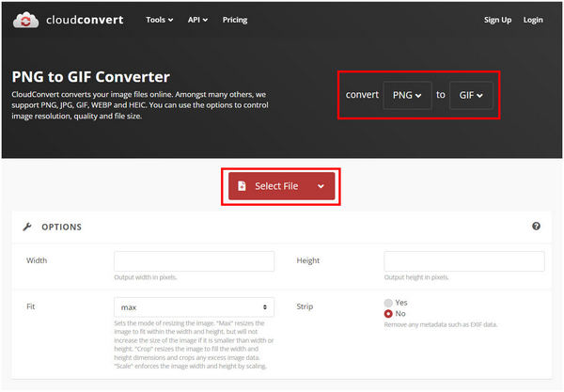Open the GIF target format dropdown
The width and height of the screenshot is (564, 392).
click(471, 95)
